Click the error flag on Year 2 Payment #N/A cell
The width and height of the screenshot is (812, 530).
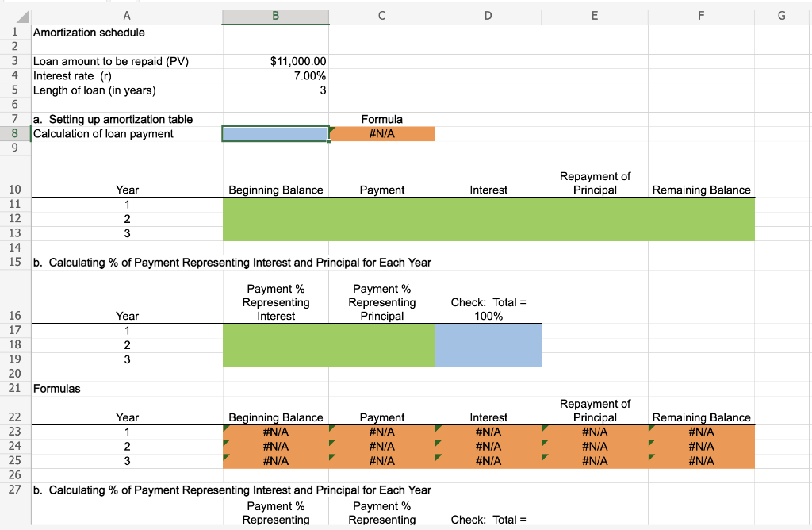tap(332, 441)
